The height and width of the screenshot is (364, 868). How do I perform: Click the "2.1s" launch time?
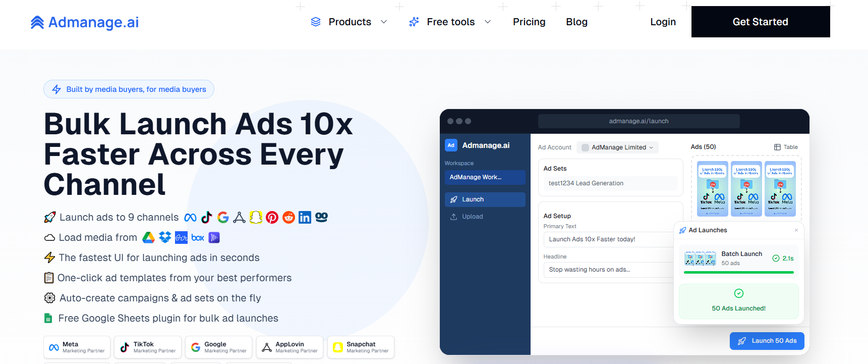tap(788, 258)
